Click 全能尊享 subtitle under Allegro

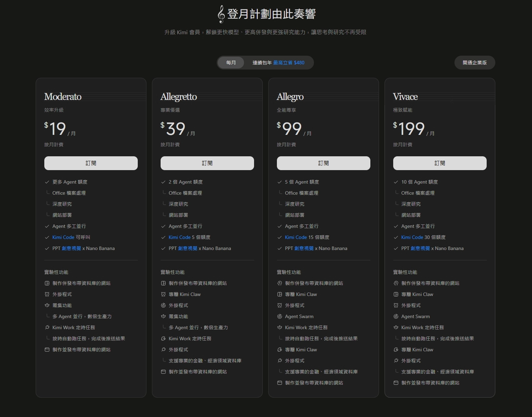pos(287,110)
